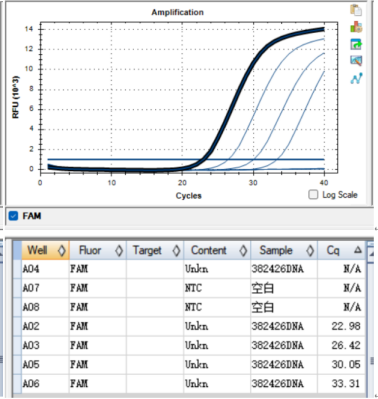
Task: Select the A07 well cell
Action: click(x=45, y=288)
